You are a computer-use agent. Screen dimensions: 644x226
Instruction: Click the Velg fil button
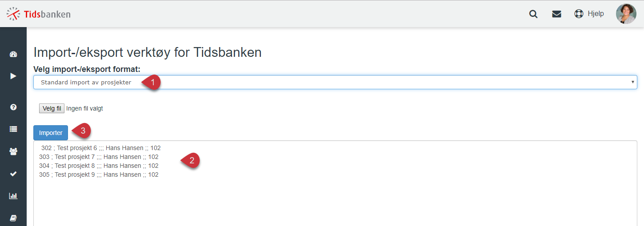click(x=52, y=108)
